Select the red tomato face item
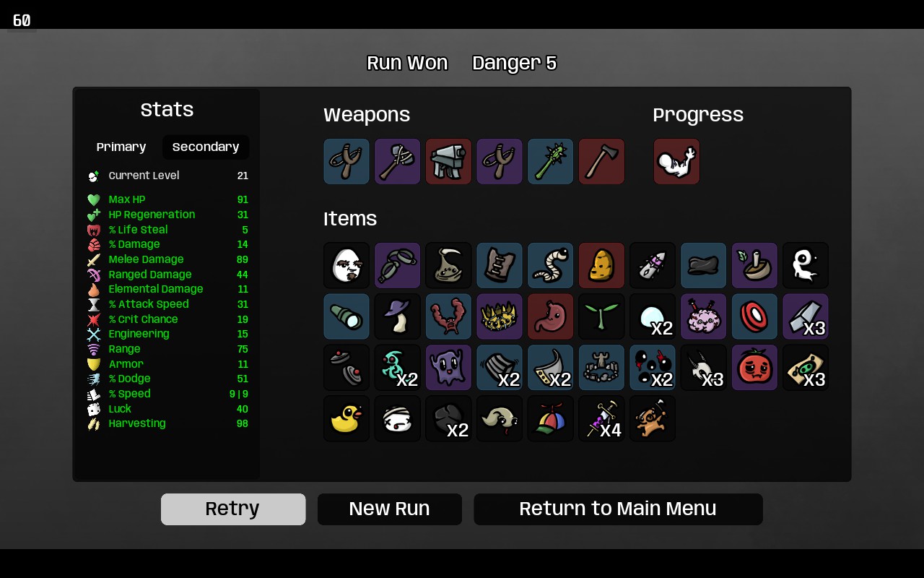Screen dimensions: 924x578 [x=754, y=367]
